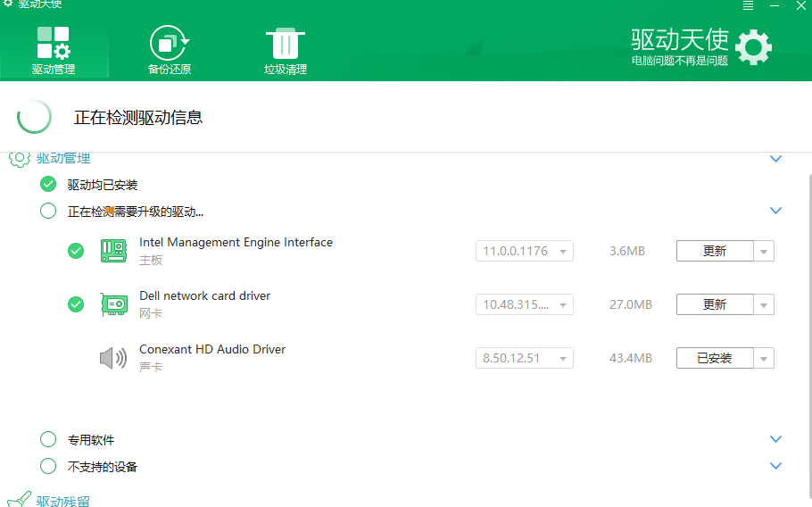This screenshot has height=507, width=812.
Task: Click the speaker icon for Conexant driver
Action: tap(113, 358)
